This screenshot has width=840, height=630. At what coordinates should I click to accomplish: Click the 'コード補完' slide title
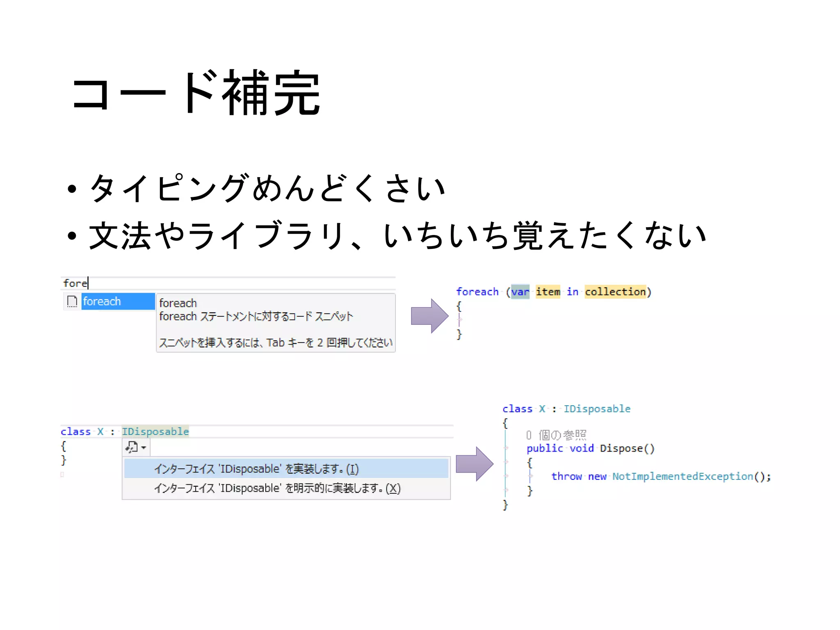(195, 93)
